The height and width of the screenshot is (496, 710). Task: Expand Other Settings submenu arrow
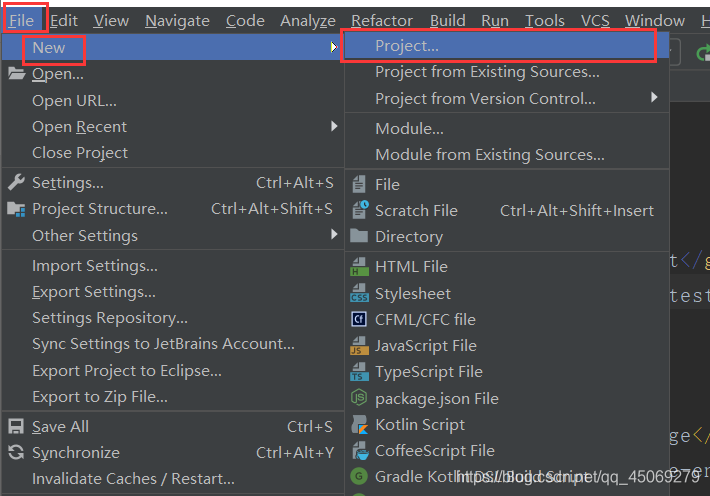(334, 234)
